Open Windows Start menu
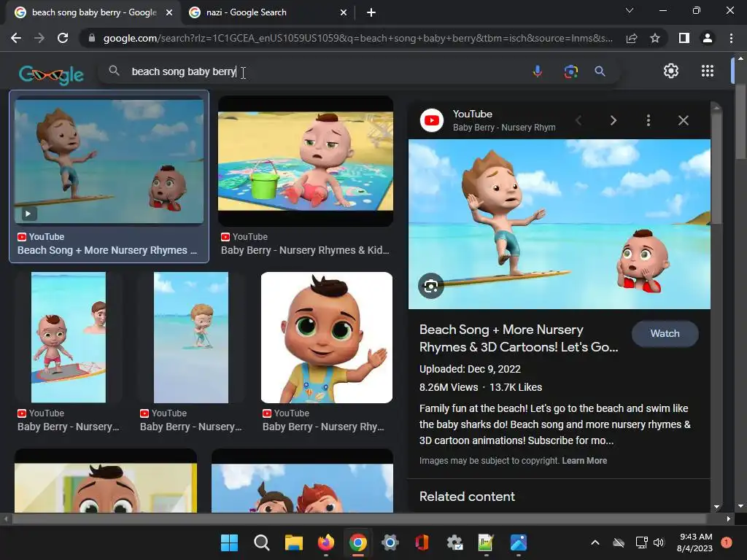 tap(229, 542)
